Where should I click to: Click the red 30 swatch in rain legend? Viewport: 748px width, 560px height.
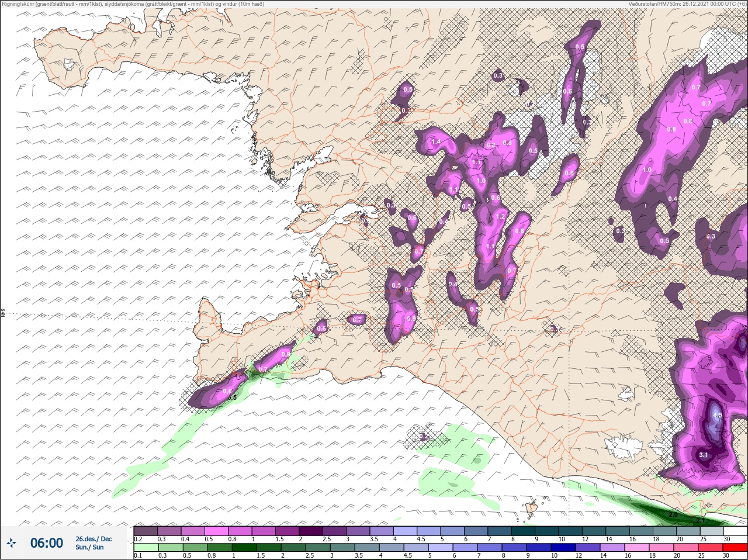[x=735, y=548]
